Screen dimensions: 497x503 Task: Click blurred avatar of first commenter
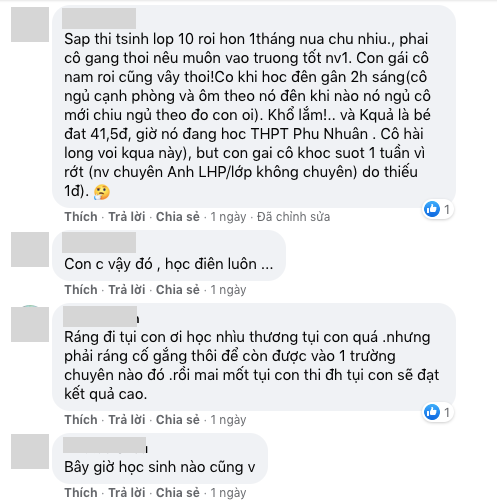click(30, 25)
